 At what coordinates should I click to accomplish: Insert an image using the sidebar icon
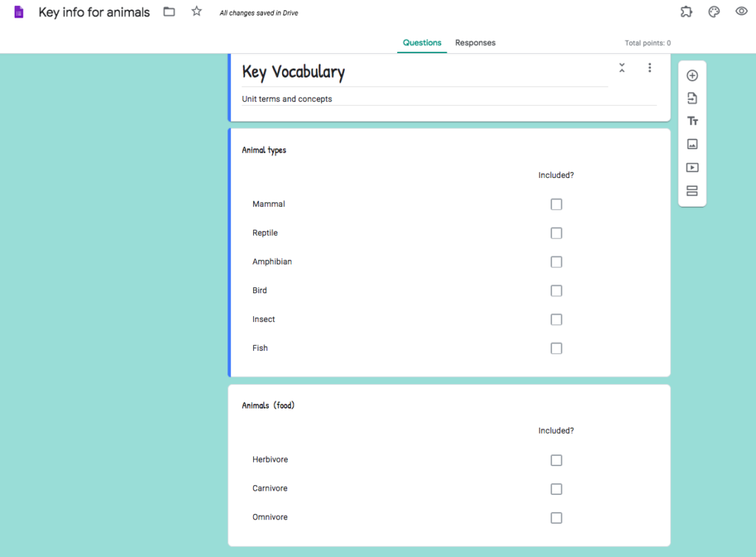pyautogui.click(x=692, y=144)
